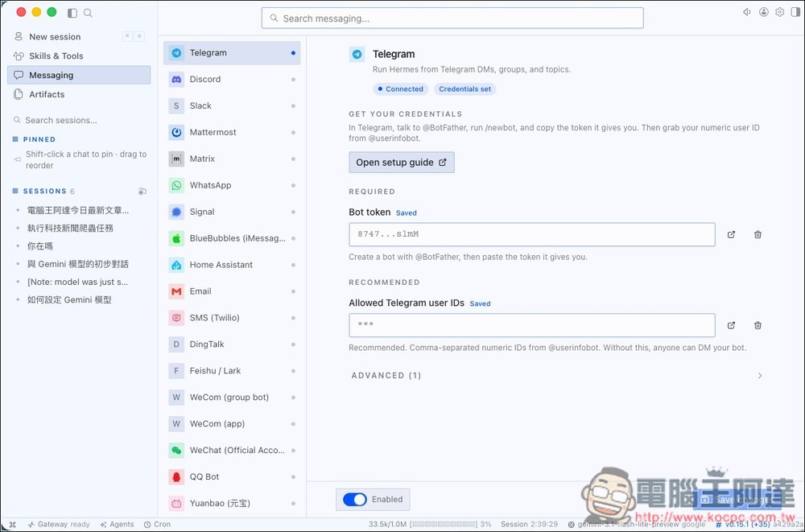Select SMS (Twilio) platform

tap(232, 317)
